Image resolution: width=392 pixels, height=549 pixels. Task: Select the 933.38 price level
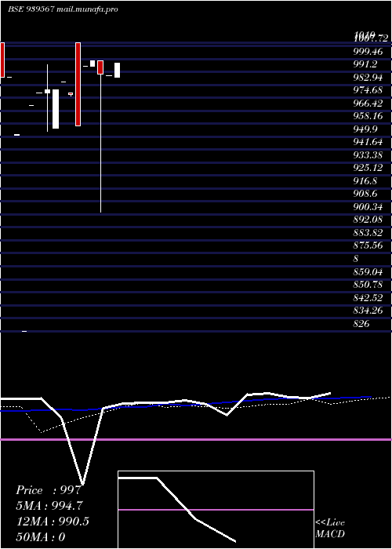click(x=368, y=155)
